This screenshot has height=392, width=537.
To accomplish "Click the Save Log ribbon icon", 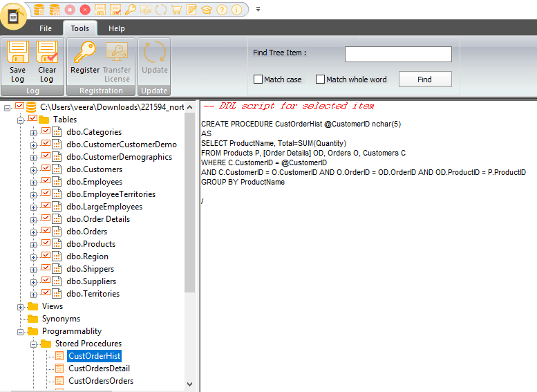I will [17, 61].
